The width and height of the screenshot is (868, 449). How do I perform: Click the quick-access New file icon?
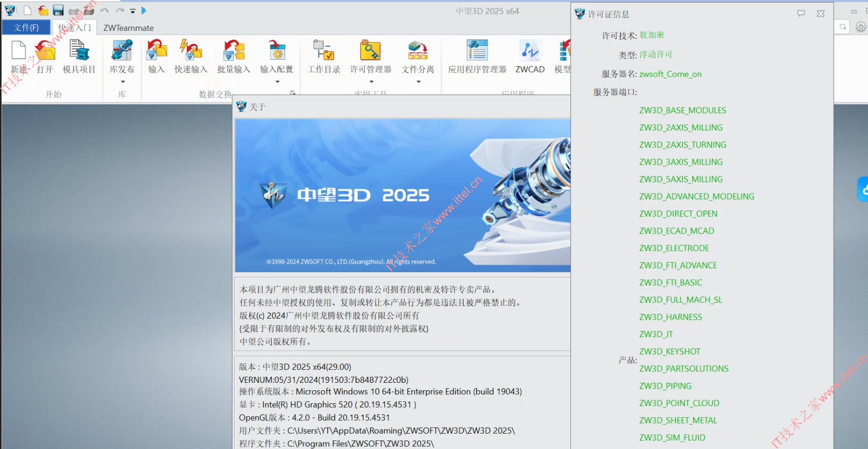[x=27, y=10]
